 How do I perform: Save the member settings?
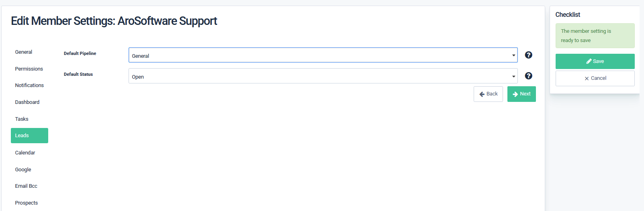coord(595,61)
